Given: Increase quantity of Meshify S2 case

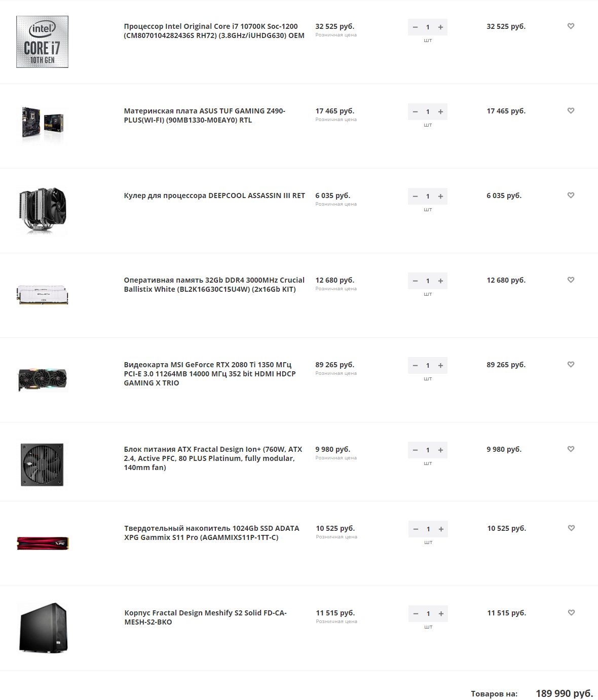Looking at the screenshot, I should [x=441, y=614].
